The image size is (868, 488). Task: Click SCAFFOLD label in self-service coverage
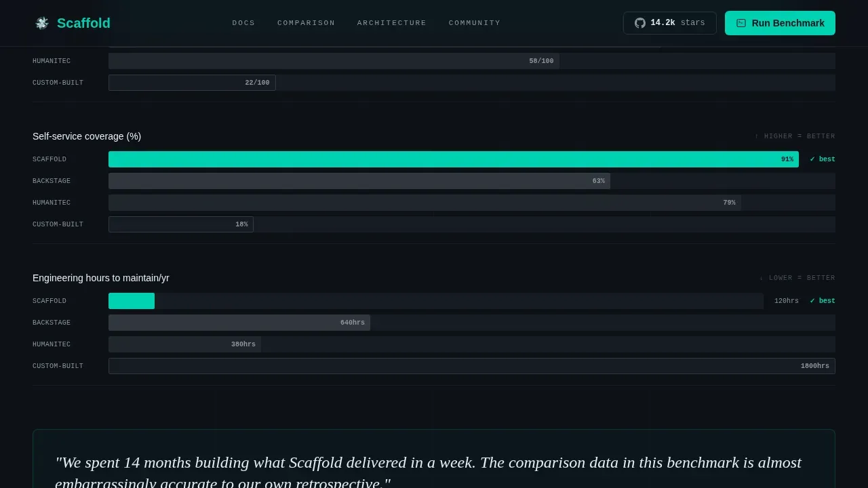pyautogui.click(x=50, y=159)
